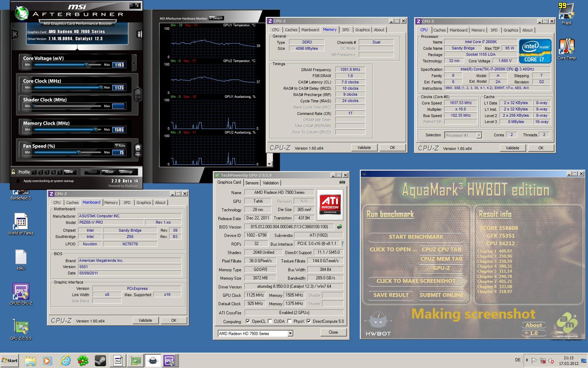Toggle the OpenCL checkbox in GPU-Z
588x368 pixels.
coord(248,321)
